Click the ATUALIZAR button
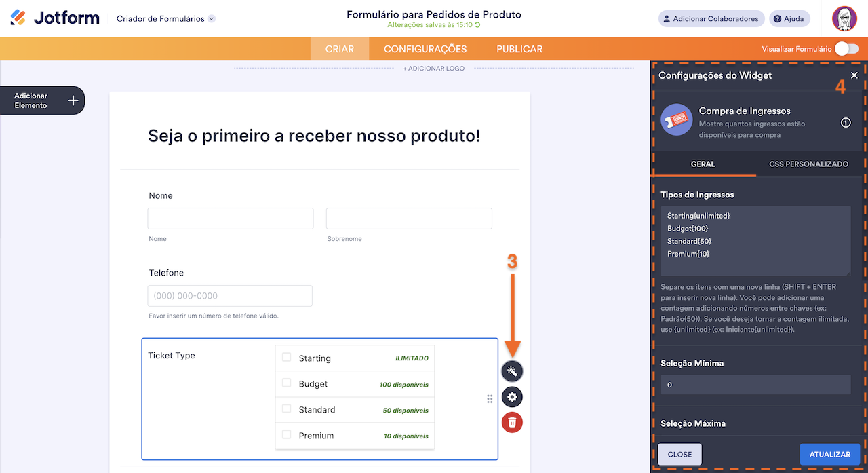 point(830,454)
